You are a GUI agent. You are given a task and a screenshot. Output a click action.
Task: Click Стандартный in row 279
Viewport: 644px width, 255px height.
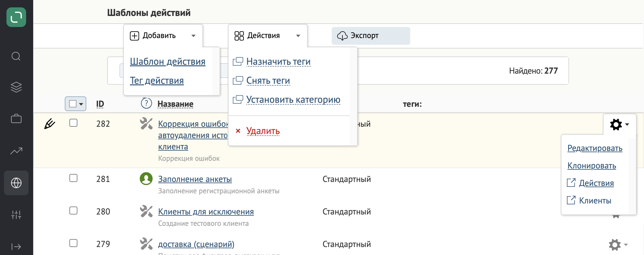pyautogui.click(x=347, y=244)
